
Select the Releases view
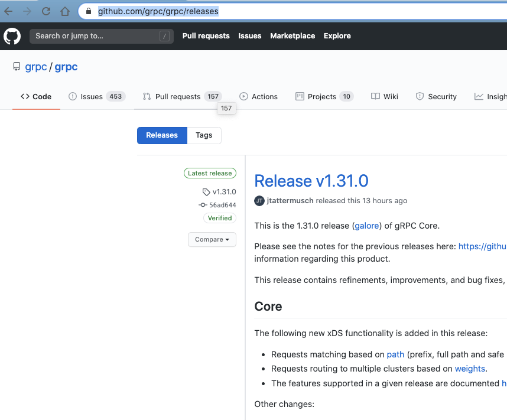point(162,135)
